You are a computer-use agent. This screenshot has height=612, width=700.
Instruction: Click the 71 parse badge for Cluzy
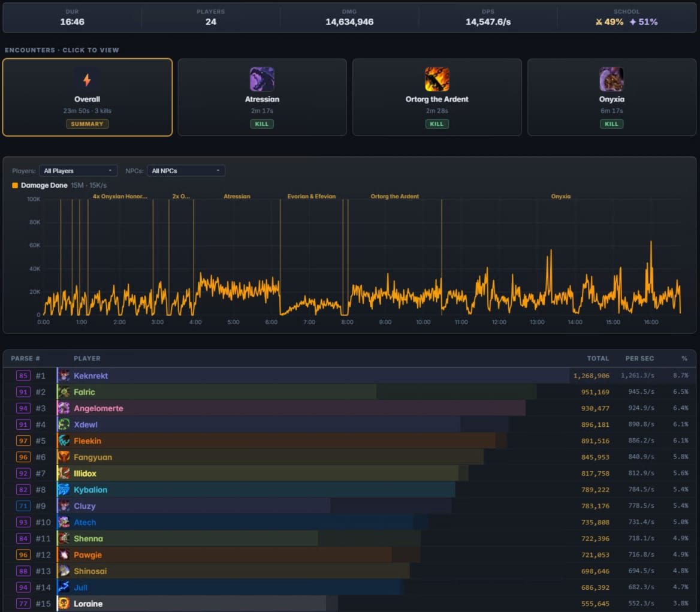click(x=23, y=507)
